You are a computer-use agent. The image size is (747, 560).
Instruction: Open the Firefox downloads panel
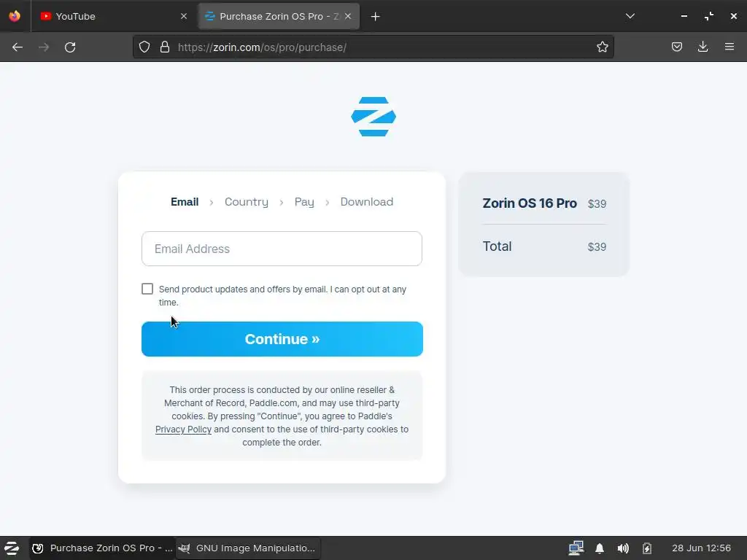(703, 47)
